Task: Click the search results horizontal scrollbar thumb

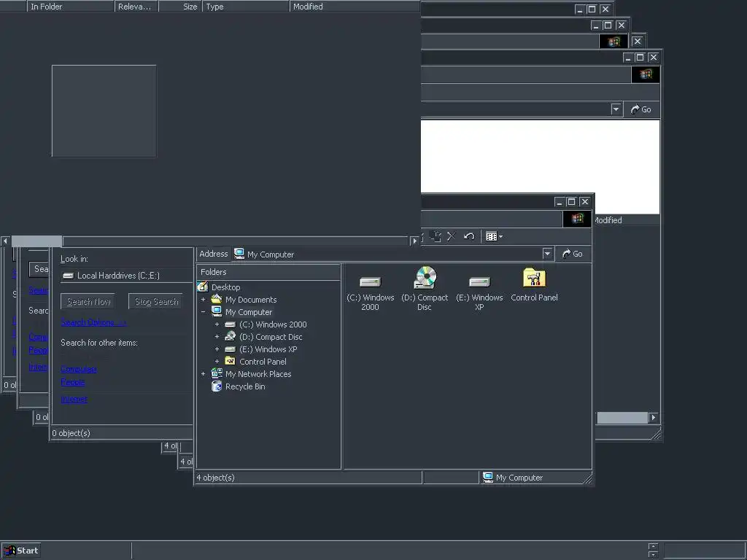Action: 36,241
